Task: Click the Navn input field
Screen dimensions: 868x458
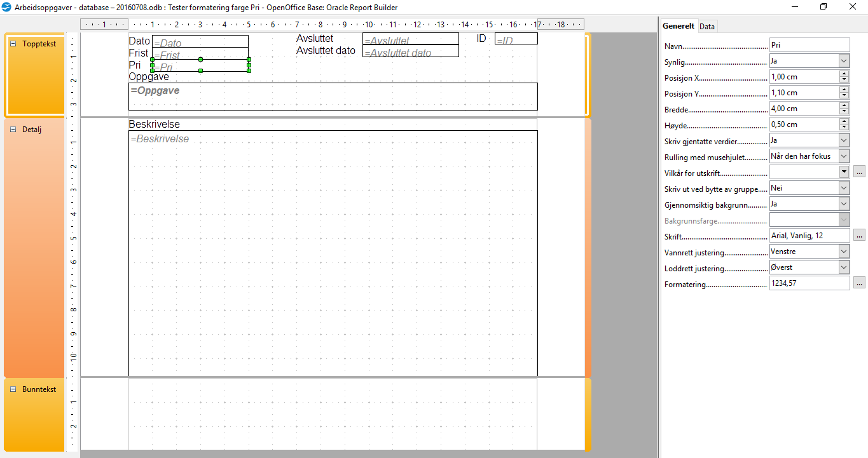Action: click(809, 45)
